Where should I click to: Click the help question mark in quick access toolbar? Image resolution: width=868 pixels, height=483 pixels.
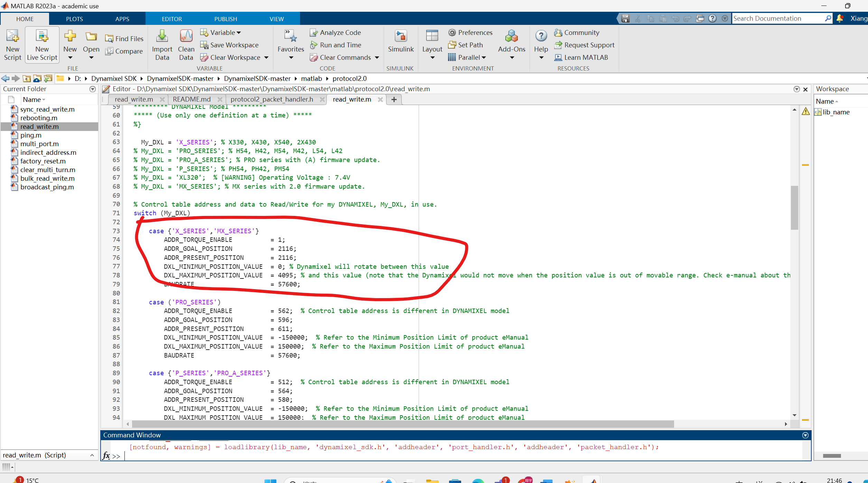pyautogui.click(x=712, y=19)
